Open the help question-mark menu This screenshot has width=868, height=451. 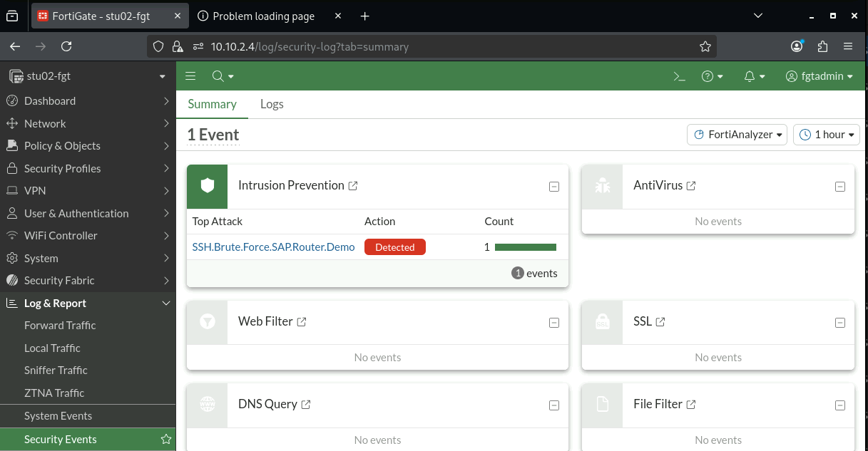pyautogui.click(x=713, y=76)
